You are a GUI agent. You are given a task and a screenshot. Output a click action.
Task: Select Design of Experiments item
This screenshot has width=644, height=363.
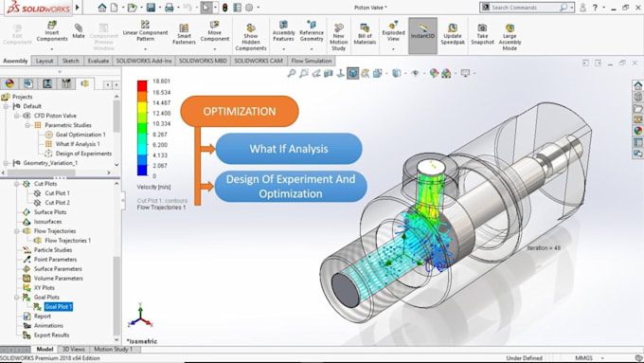(x=83, y=154)
